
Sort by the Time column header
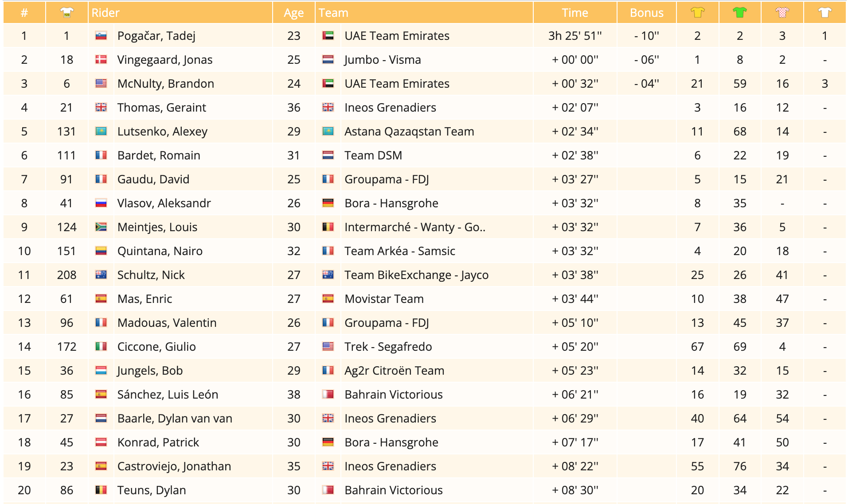[575, 13]
